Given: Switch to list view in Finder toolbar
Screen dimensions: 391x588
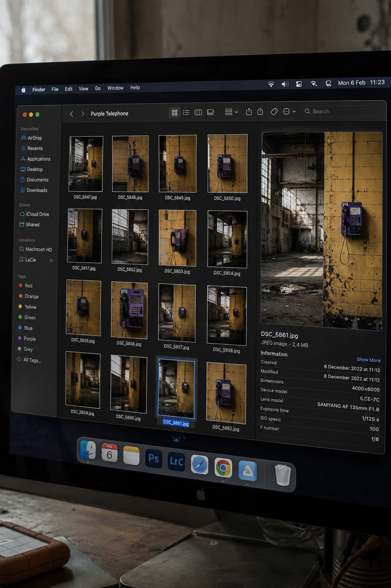Looking at the screenshot, I should (x=186, y=112).
